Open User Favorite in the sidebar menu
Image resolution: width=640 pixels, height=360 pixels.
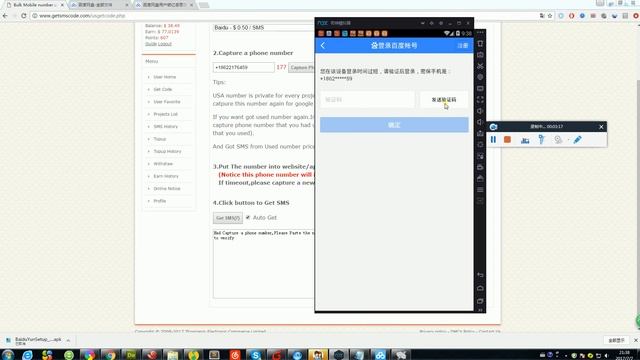point(167,102)
